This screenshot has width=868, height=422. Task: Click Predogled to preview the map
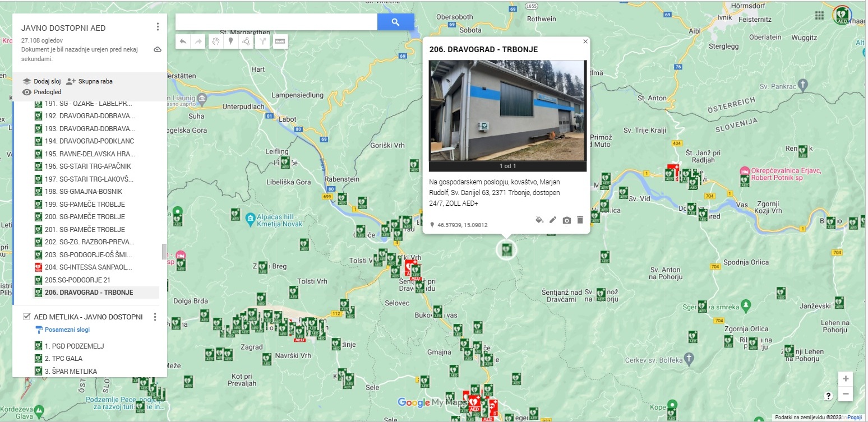coord(42,92)
